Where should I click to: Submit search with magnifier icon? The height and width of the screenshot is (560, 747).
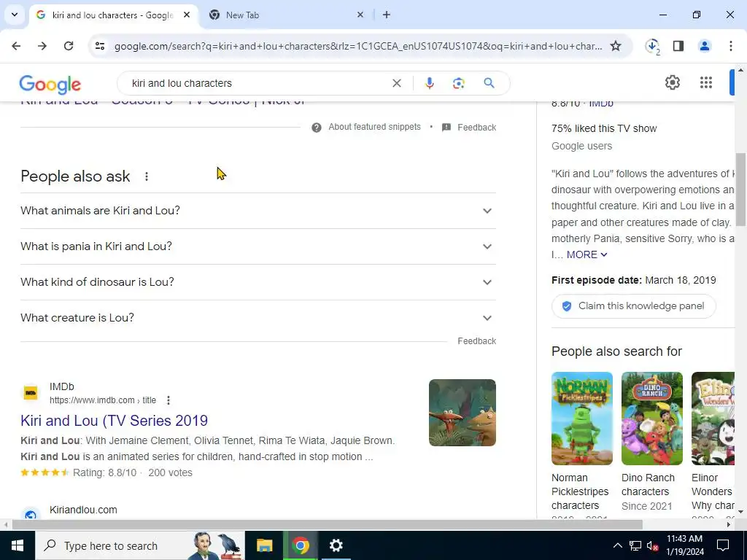[489, 83]
